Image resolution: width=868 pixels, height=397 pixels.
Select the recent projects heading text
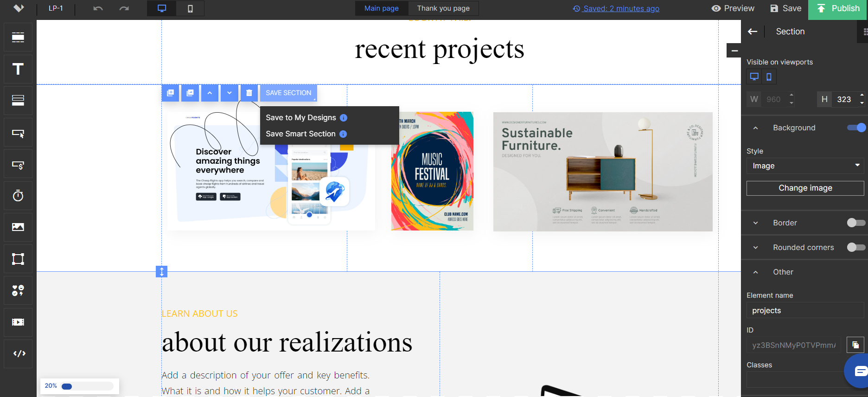tap(440, 49)
